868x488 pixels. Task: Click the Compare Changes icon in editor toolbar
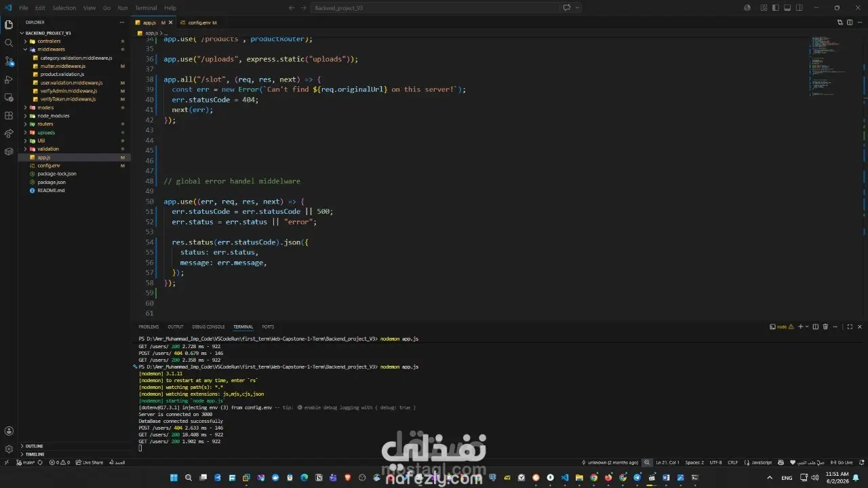point(840,22)
